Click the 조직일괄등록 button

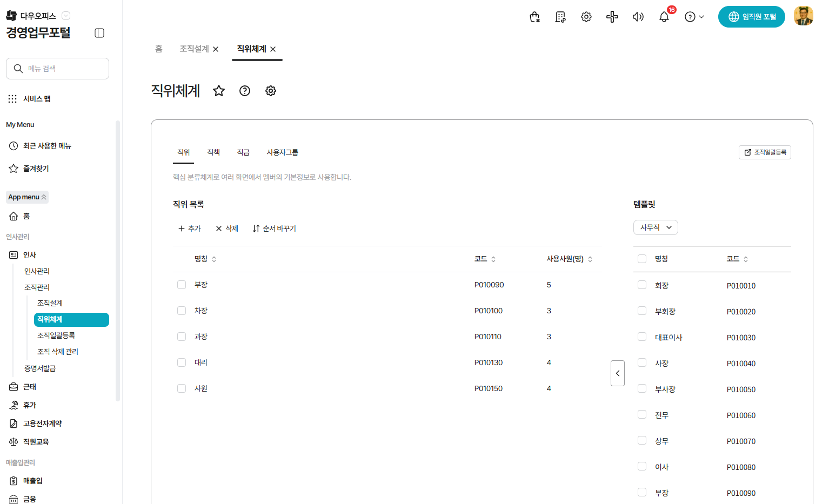point(765,152)
